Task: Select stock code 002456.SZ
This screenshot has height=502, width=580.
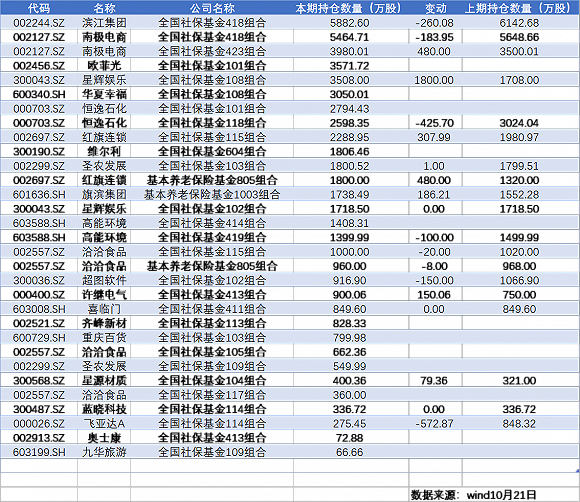Action: pyautogui.click(x=39, y=66)
